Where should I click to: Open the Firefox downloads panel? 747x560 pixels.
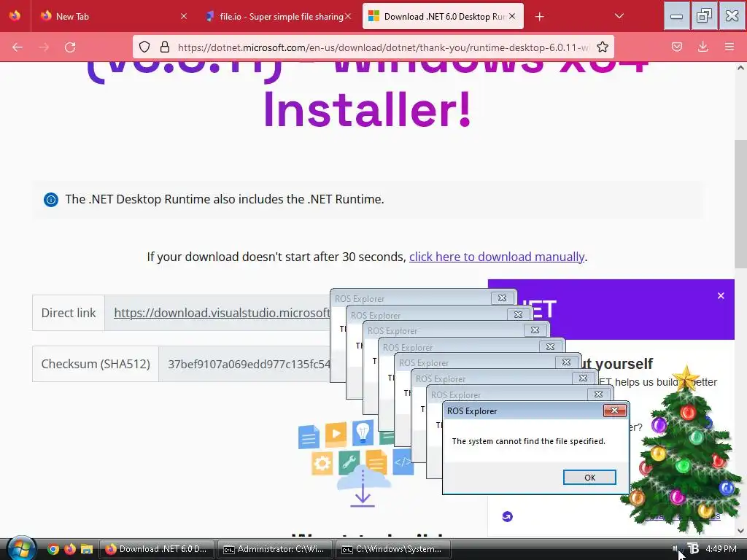[x=703, y=47]
